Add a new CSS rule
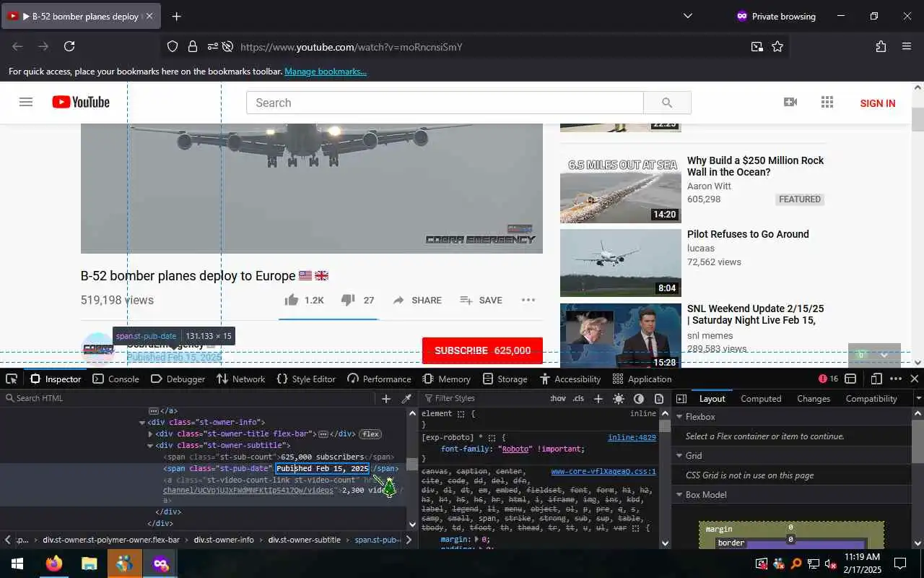The image size is (924, 578). click(598, 398)
